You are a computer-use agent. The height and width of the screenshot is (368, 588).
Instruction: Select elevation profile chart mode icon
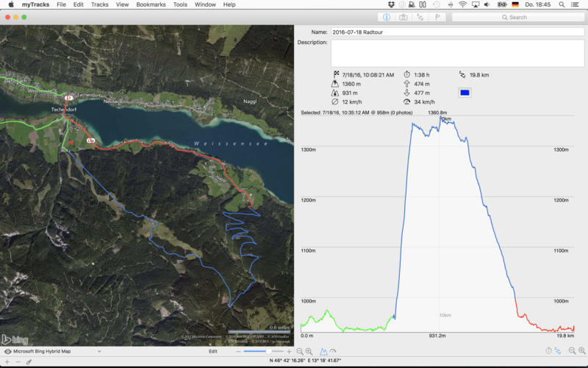[x=323, y=352]
